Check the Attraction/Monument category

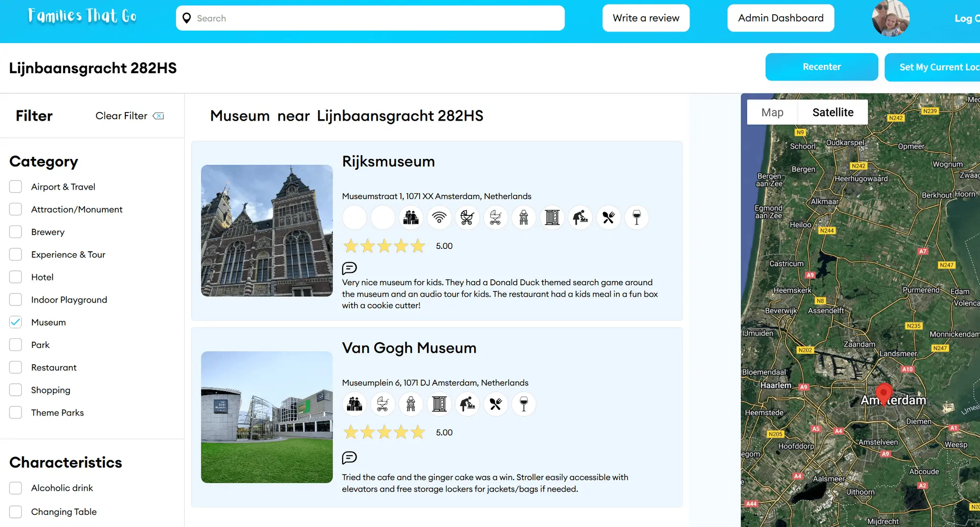[x=15, y=209]
